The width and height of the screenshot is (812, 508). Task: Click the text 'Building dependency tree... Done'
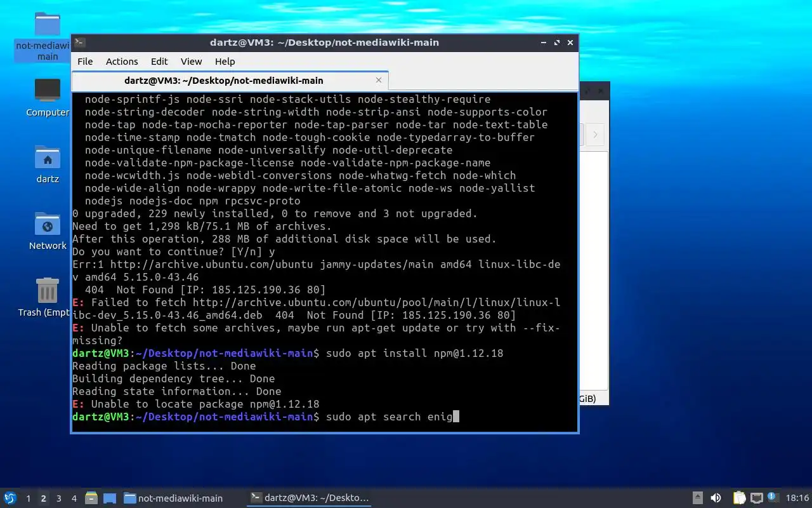[x=174, y=378]
